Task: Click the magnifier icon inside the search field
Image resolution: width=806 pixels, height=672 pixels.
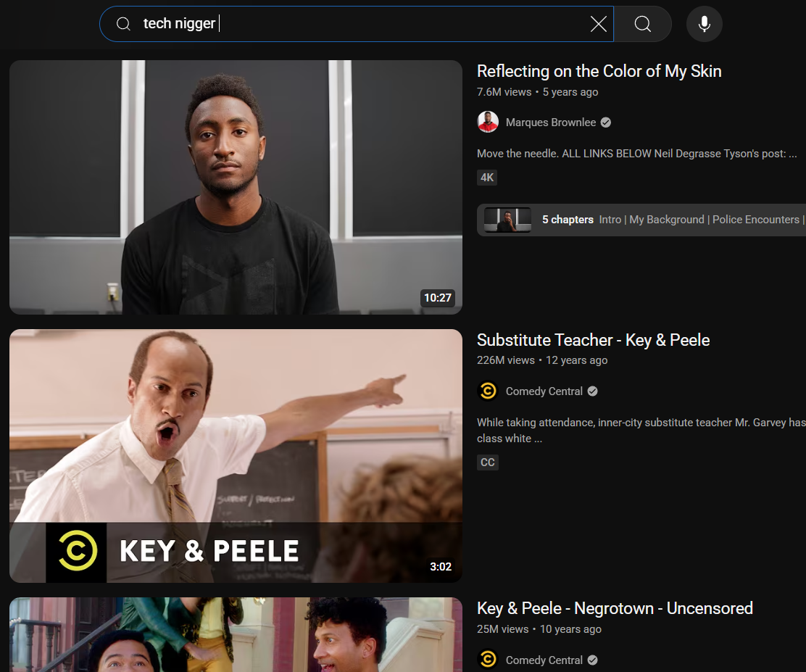Action: (123, 24)
